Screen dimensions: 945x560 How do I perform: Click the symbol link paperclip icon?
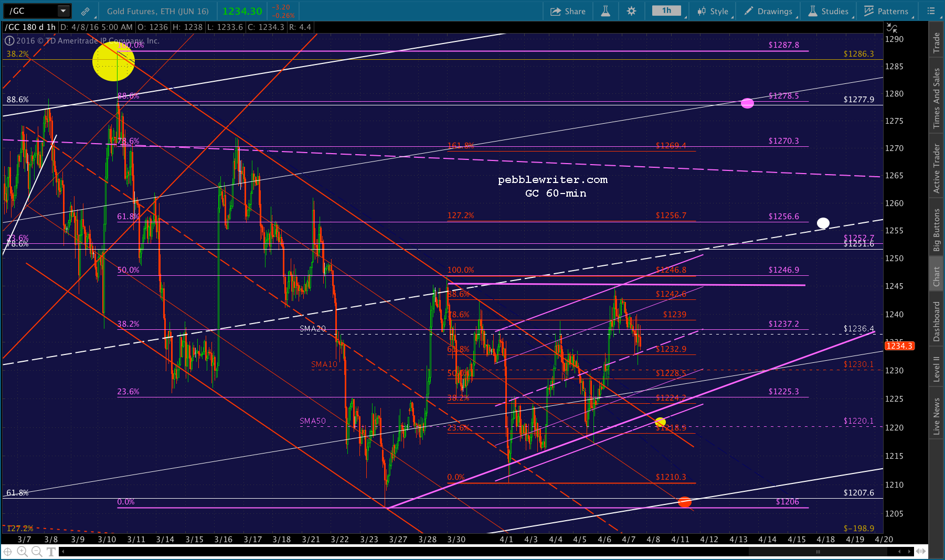click(x=85, y=11)
